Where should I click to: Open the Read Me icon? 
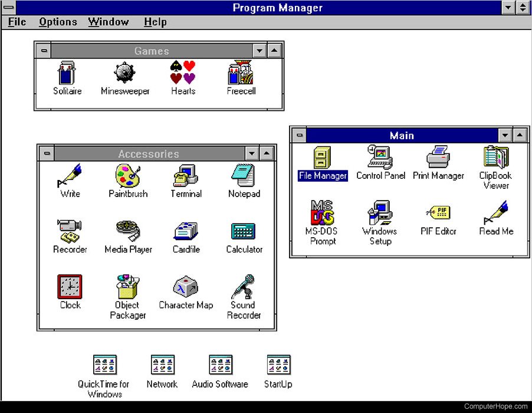(496, 212)
